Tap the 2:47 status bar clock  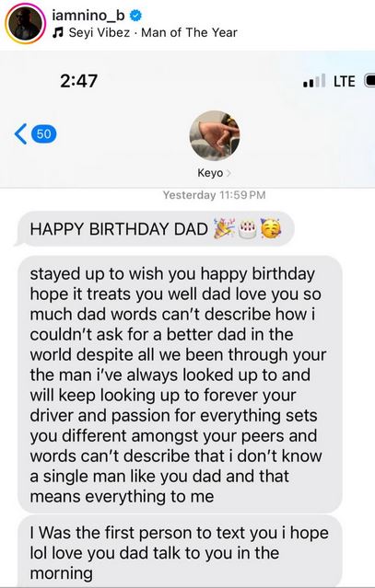click(79, 81)
